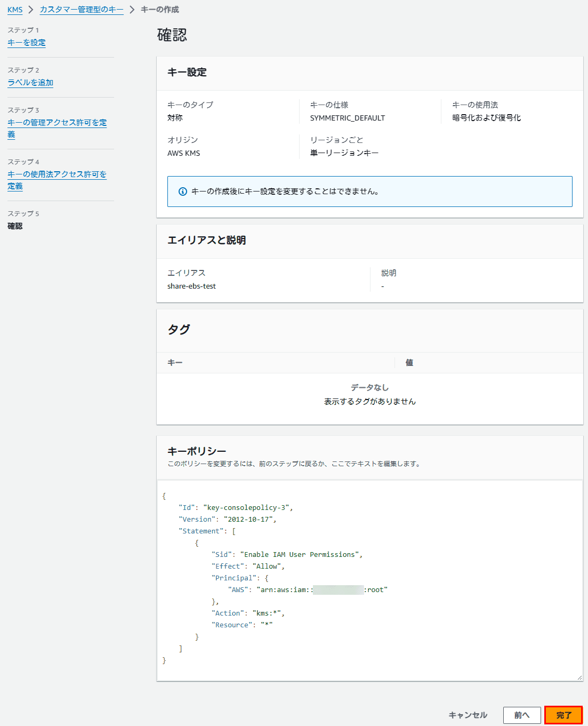
Task: Select the 単一リージョンキー value
Action: tap(344, 153)
